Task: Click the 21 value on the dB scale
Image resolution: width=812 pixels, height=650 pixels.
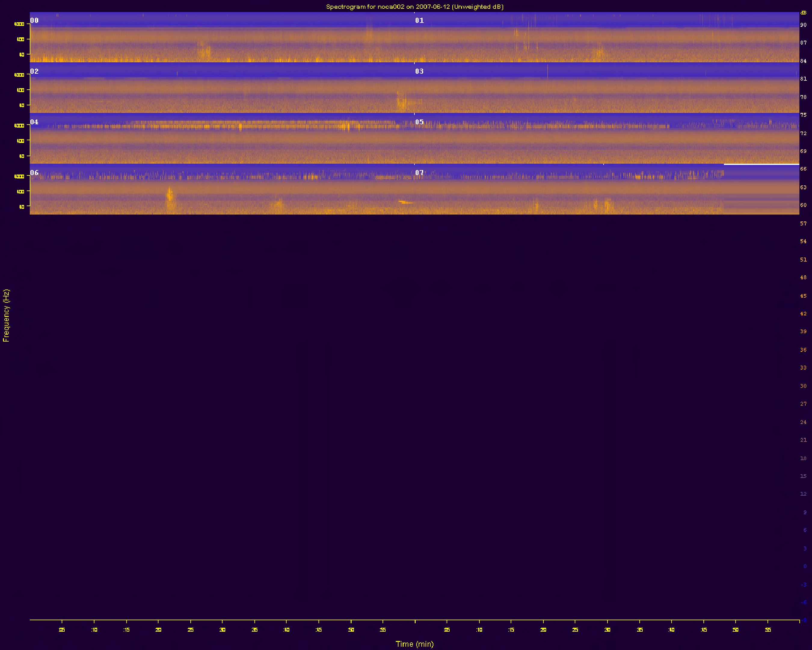Action: [803, 440]
